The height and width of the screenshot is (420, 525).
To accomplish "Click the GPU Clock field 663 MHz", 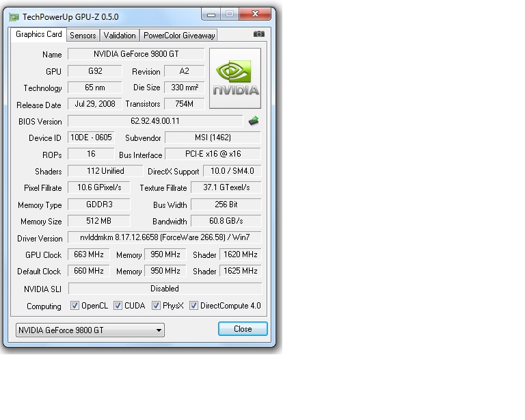I will coord(89,254).
